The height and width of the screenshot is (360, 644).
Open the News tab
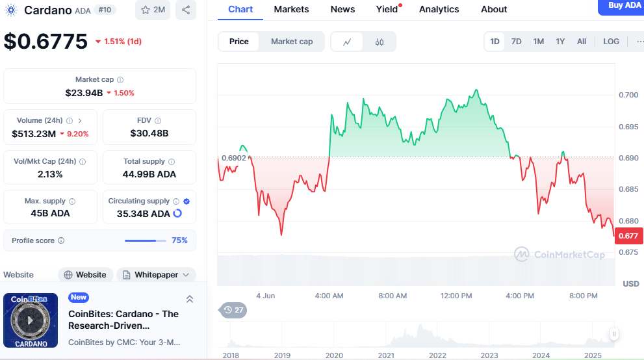coord(342,10)
